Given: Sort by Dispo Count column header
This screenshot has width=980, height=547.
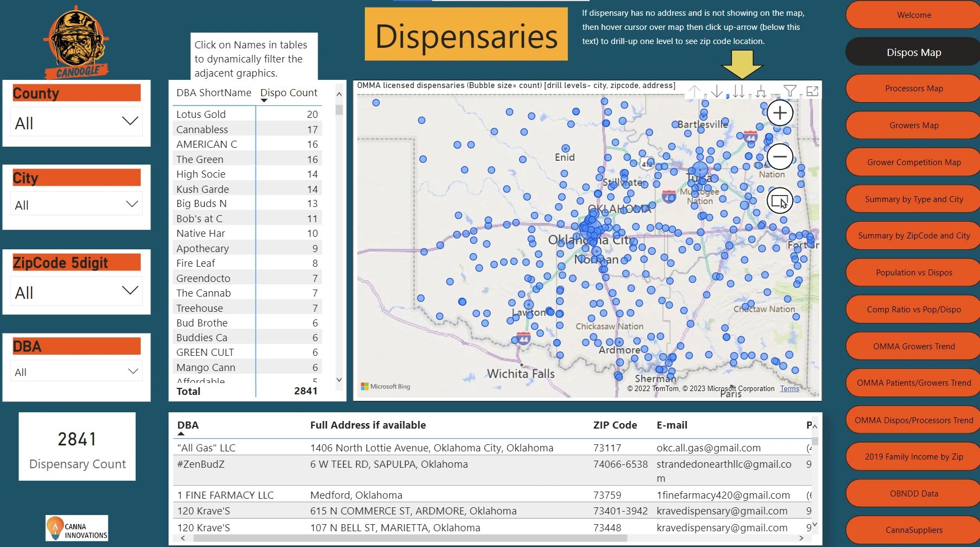Looking at the screenshot, I should (288, 93).
